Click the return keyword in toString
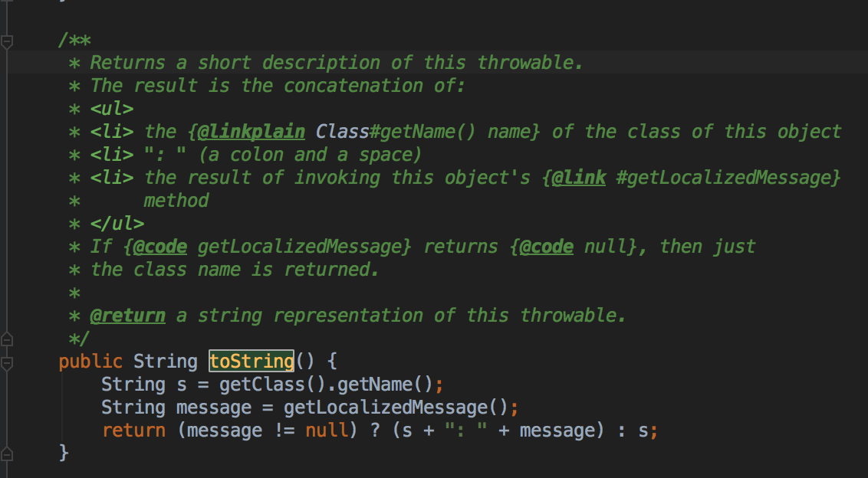Image resolution: width=868 pixels, height=478 pixels. pyautogui.click(x=133, y=430)
